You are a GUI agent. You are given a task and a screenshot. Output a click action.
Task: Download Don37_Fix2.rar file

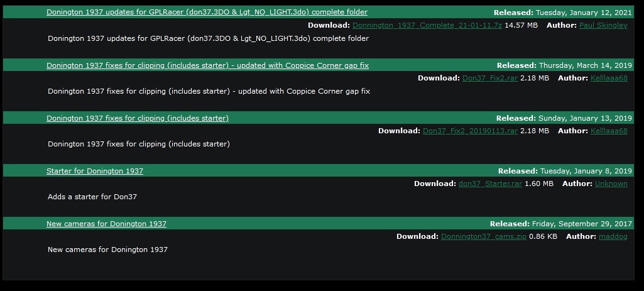coord(490,78)
